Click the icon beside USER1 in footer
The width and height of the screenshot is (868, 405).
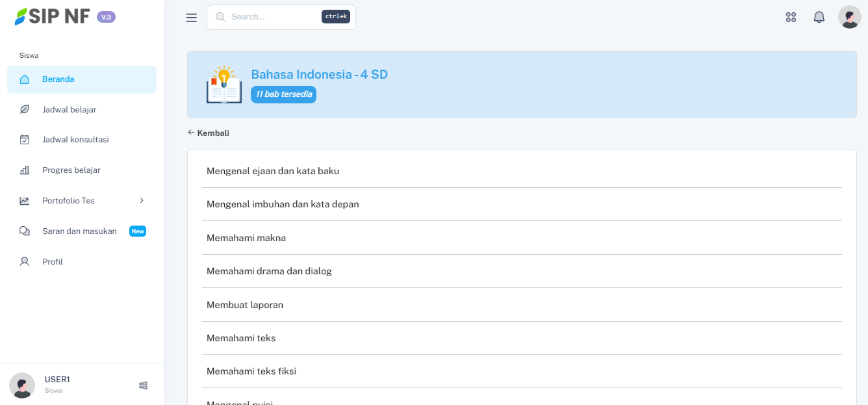point(144,385)
